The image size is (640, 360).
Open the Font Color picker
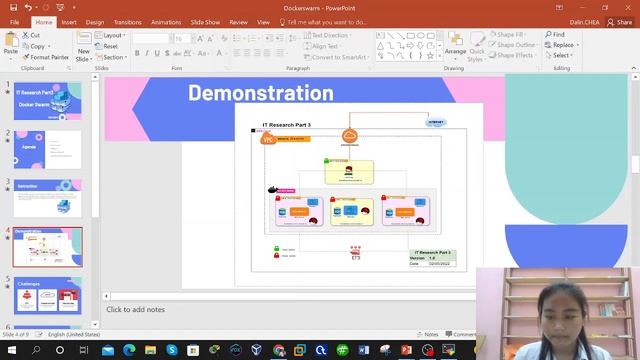(220, 53)
